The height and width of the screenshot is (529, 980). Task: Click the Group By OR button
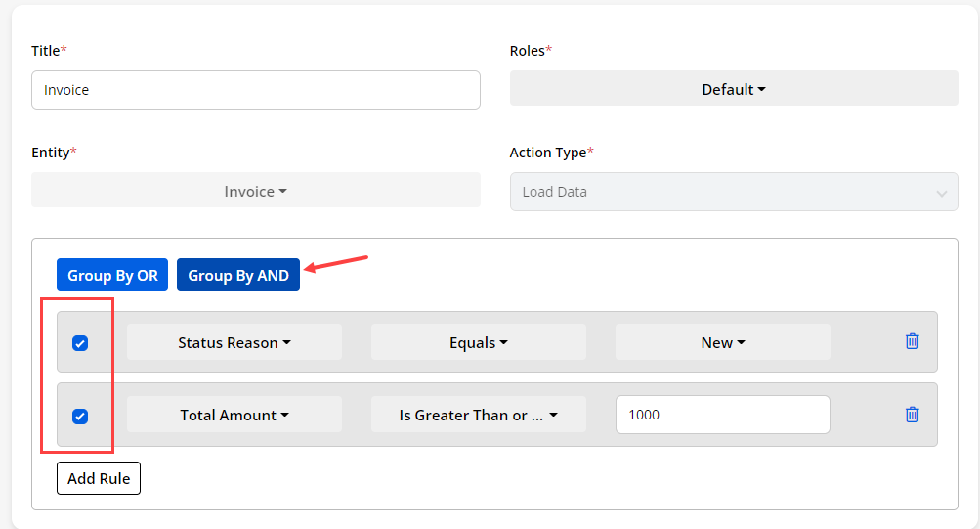[x=112, y=275]
